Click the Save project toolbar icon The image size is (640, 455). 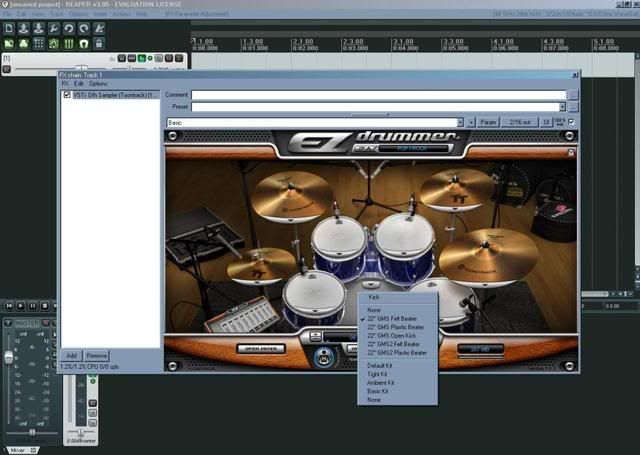(x=39, y=29)
